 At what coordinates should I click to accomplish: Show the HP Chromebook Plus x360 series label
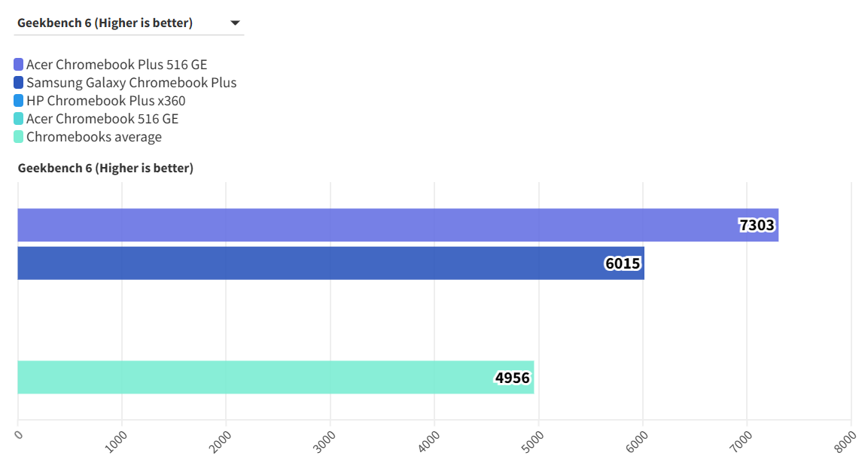105,101
